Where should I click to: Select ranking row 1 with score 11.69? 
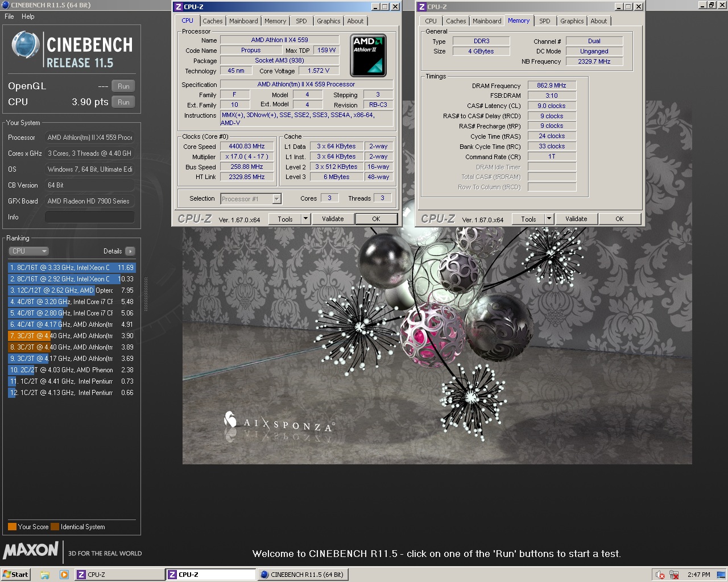[x=72, y=268]
